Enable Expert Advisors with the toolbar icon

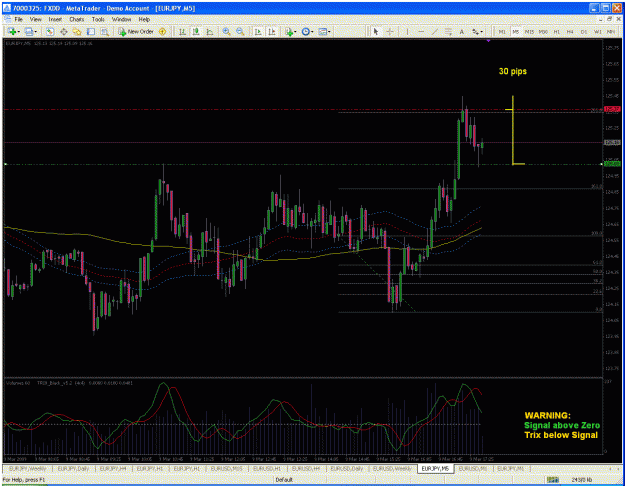click(x=163, y=31)
